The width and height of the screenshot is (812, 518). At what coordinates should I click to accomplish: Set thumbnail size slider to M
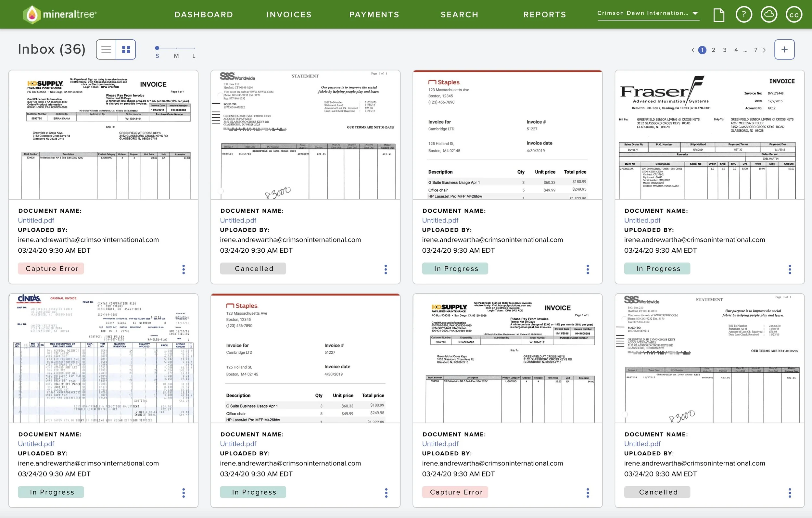[x=176, y=48]
